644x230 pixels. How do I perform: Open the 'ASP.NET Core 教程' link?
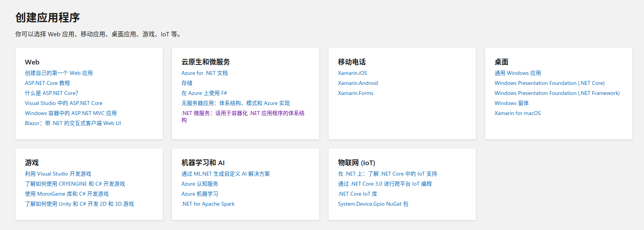click(47, 83)
